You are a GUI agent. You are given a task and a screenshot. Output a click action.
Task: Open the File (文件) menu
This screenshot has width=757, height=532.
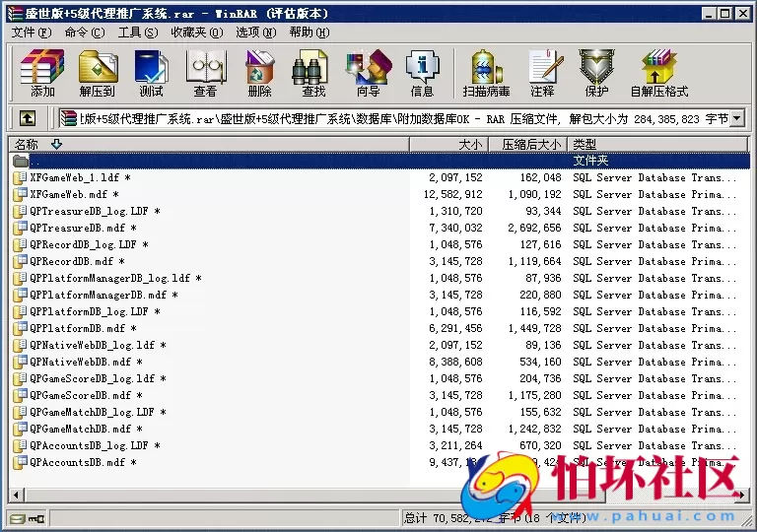click(32, 33)
